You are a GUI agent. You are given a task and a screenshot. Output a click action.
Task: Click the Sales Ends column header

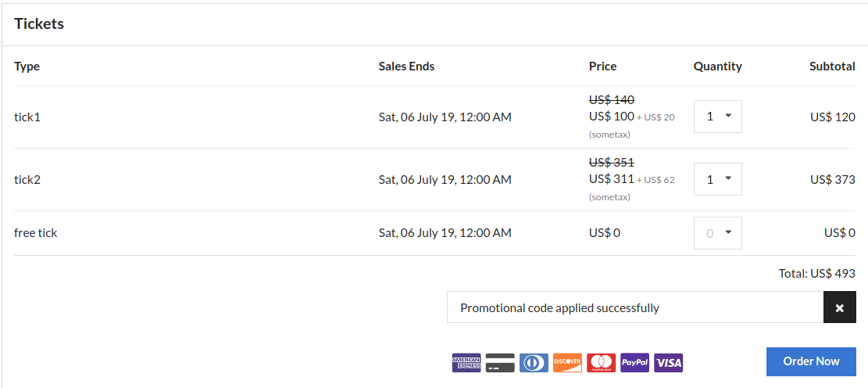406,66
